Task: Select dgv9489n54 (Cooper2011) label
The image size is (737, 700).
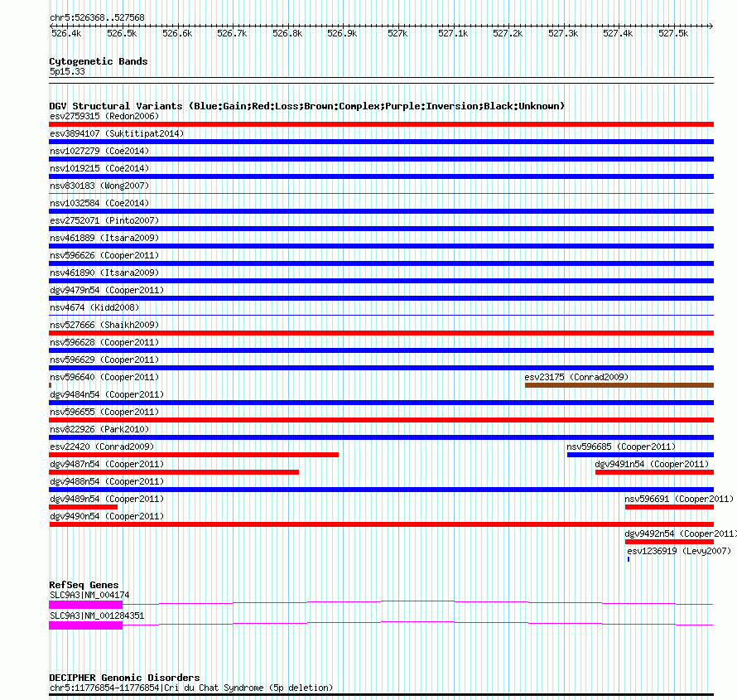Action: coord(107,499)
